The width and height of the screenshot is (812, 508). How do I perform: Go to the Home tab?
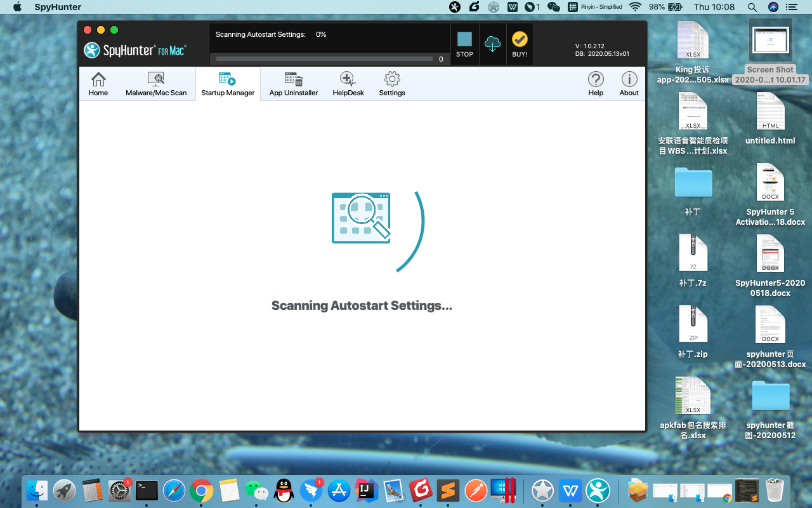98,84
